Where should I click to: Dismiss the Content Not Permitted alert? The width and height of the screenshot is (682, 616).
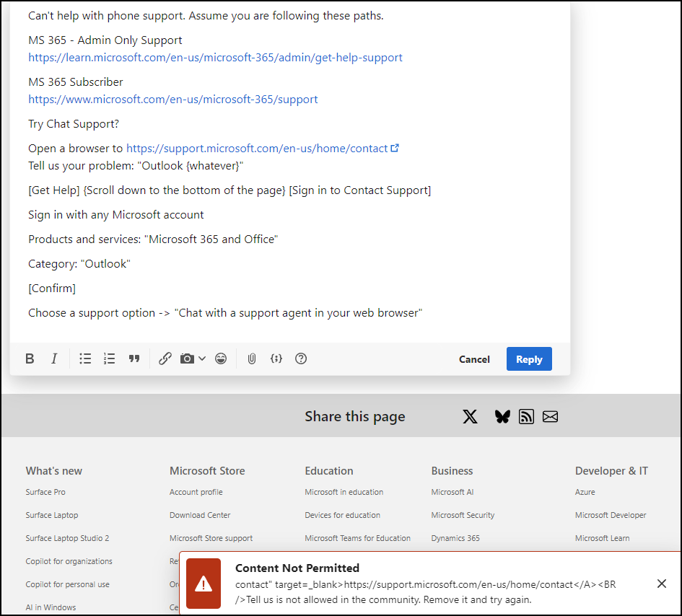pos(662,584)
